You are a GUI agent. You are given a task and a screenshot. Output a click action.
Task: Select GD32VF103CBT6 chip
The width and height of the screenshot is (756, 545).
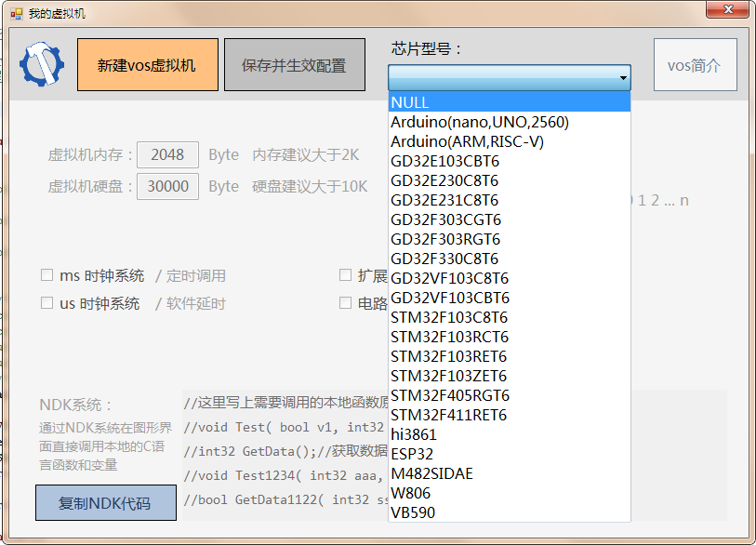click(x=510, y=298)
